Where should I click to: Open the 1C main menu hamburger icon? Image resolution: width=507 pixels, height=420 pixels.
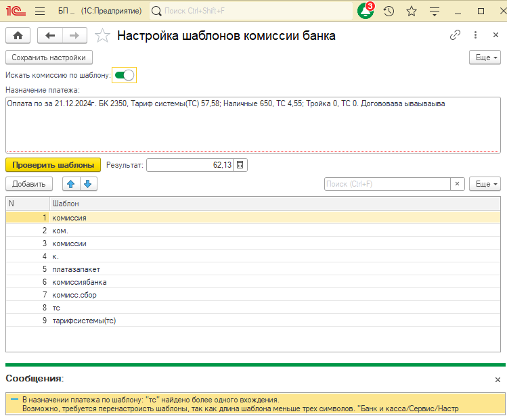40,11
